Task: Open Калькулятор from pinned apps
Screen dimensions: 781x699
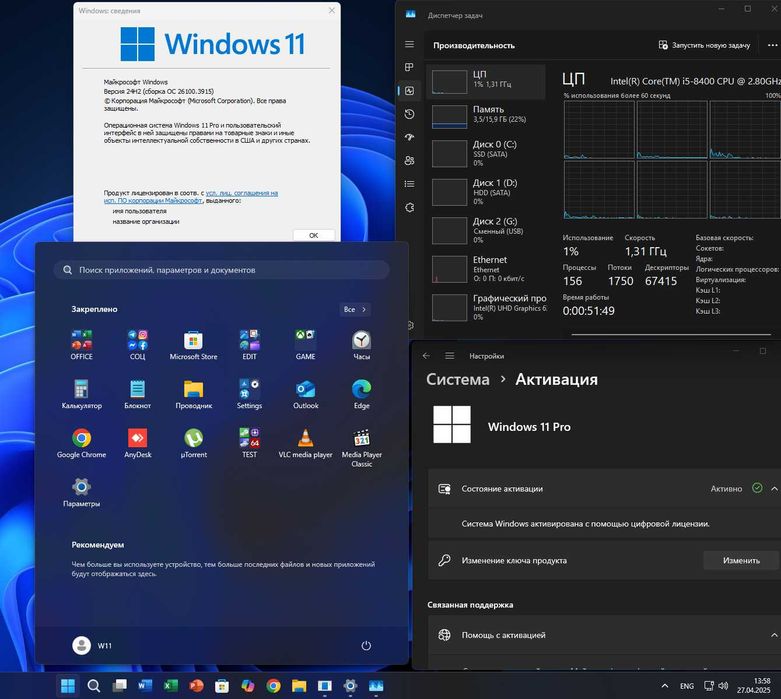Action: [x=82, y=394]
